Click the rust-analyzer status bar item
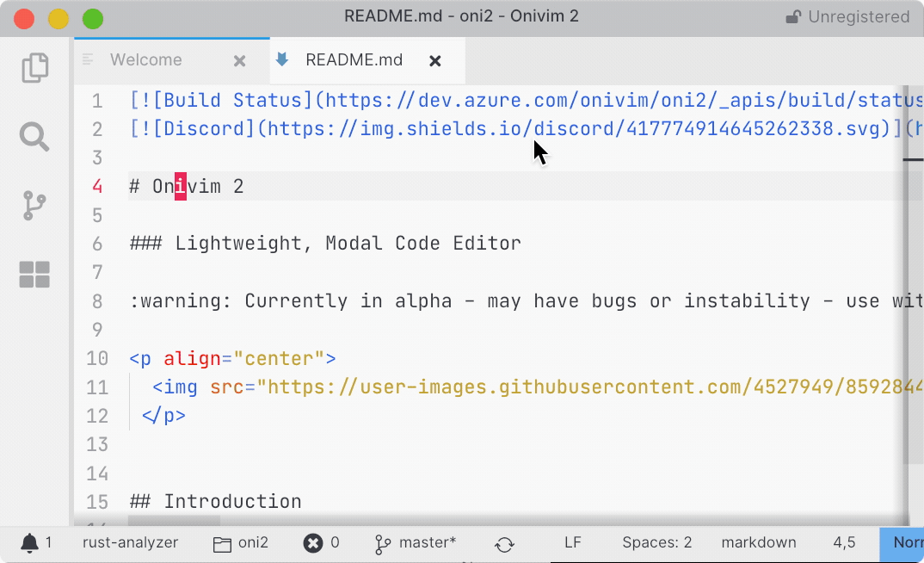Image resolution: width=924 pixels, height=563 pixels. 131,542
